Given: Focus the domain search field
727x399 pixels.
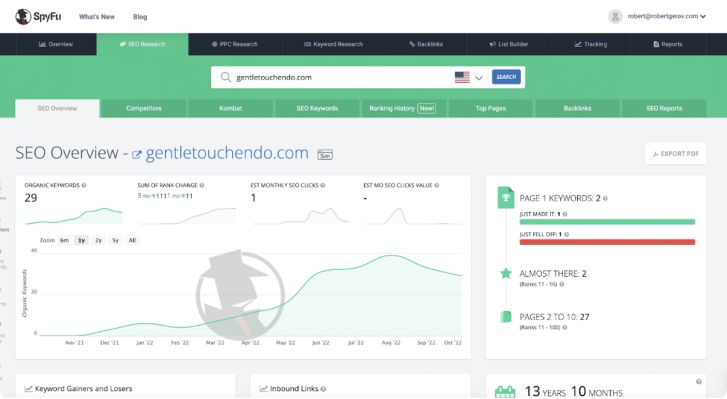Looking at the screenshot, I should tap(343, 77).
